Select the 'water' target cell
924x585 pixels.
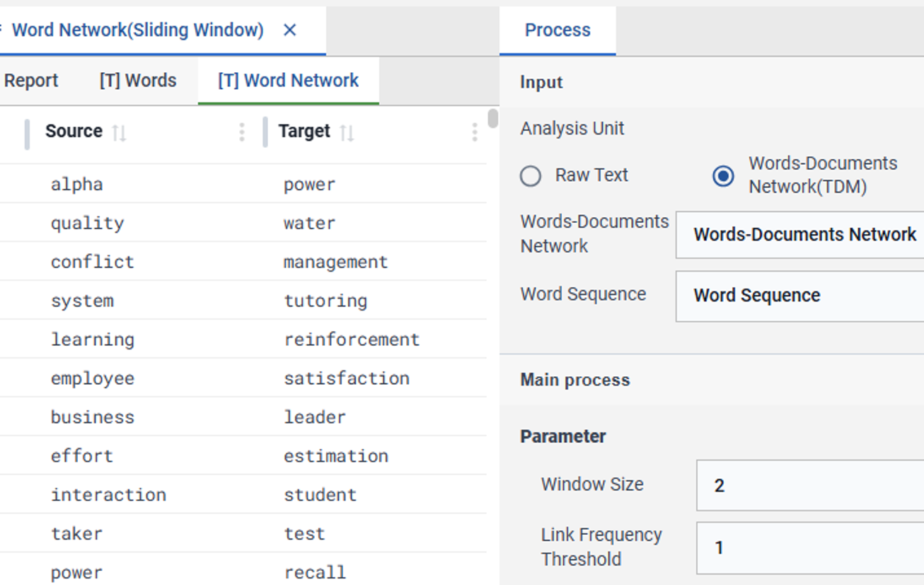click(310, 223)
